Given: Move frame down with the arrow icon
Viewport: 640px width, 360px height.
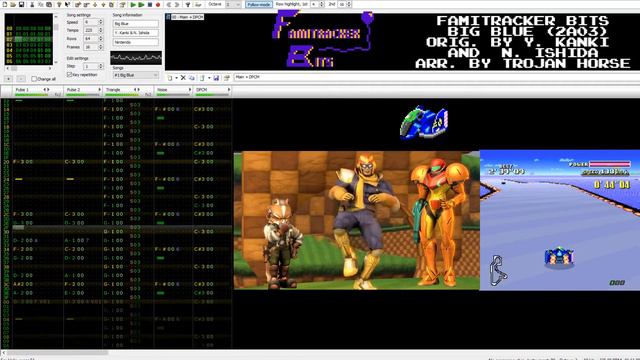Looking at the screenshot, I should [x=95, y=4].
